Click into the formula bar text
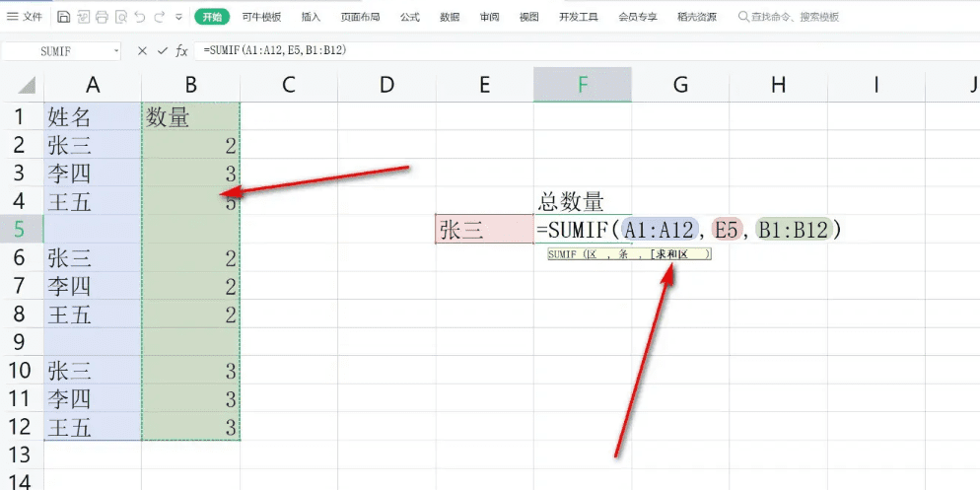This screenshot has width=980, height=490. point(274,50)
